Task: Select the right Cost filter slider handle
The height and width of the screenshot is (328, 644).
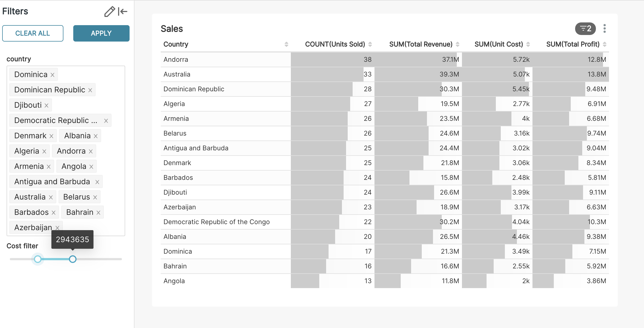Action: click(73, 259)
